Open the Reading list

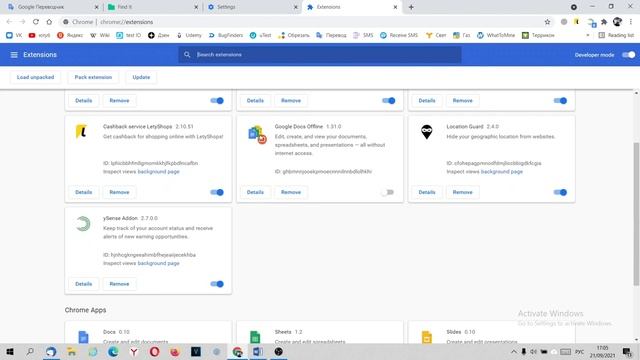(x=616, y=36)
